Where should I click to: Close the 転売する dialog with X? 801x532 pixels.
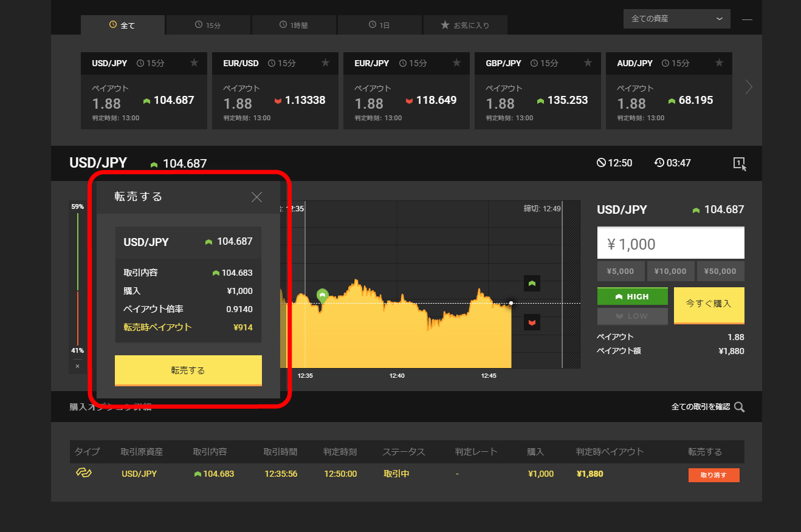point(257,197)
